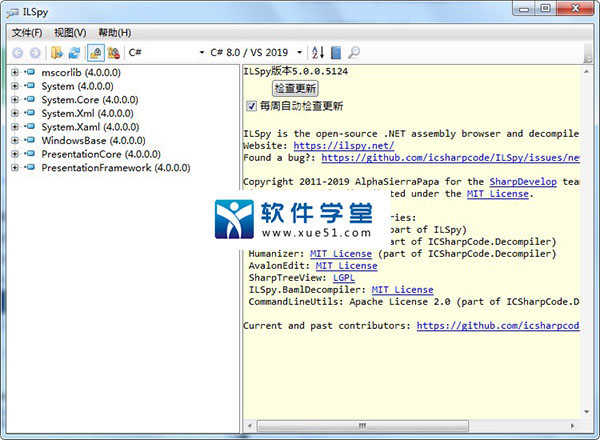Open the 文件(F) menu
The height and width of the screenshot is (440, 600).
click(27, 33)
